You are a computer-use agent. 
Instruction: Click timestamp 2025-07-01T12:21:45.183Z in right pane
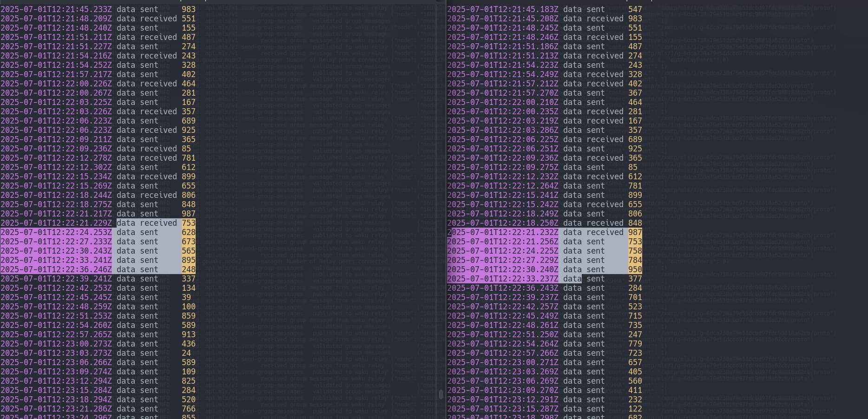pos(503,9)
